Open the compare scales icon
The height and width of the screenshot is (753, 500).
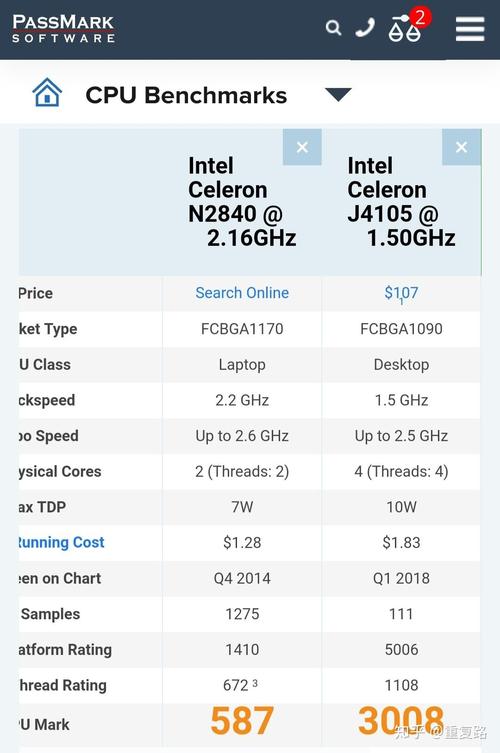(404, 29)
